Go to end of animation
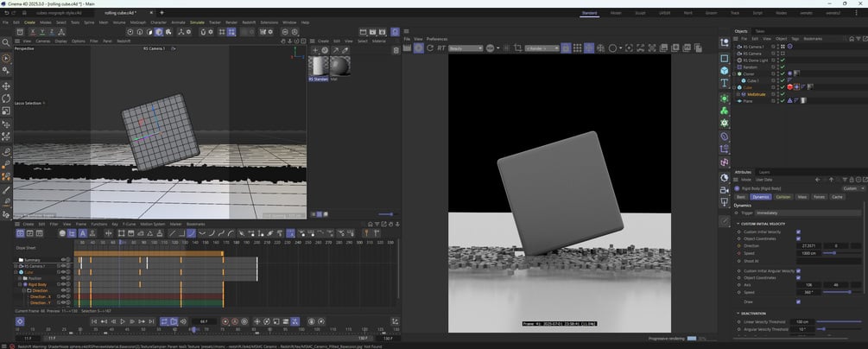 tap(151, 321)
